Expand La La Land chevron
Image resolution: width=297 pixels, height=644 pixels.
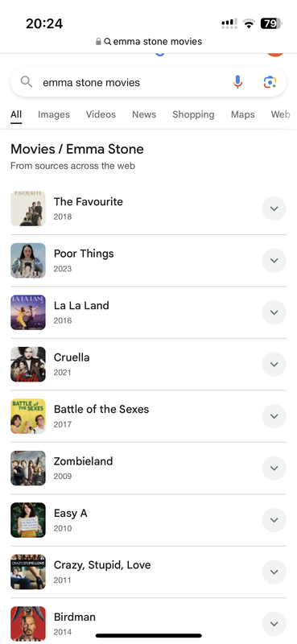(274, 312)
